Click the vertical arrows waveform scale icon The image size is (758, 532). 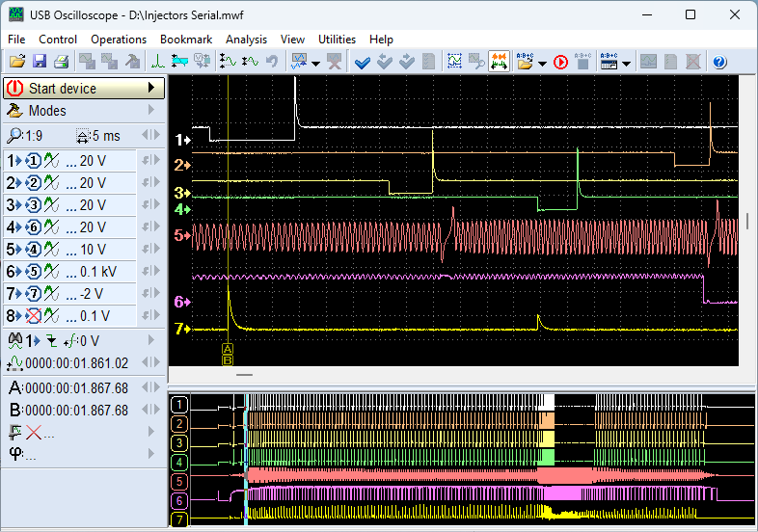pyautogui.click(x=228, y=62)
